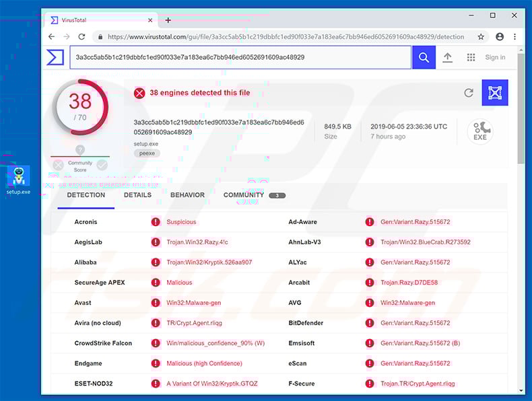Open the browser three-dot menu
Image resolution: width=532 pixels, height=401 pixels.
tap(514, 36)
